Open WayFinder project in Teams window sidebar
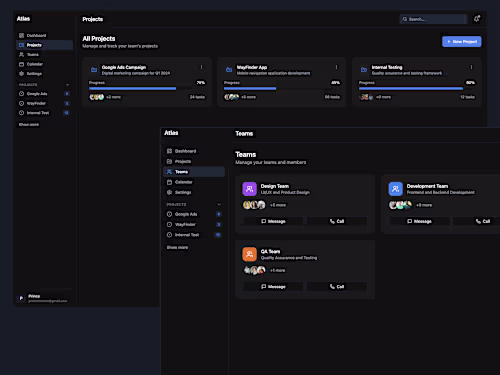Screen dimensions: 500x375 point(194,224)
